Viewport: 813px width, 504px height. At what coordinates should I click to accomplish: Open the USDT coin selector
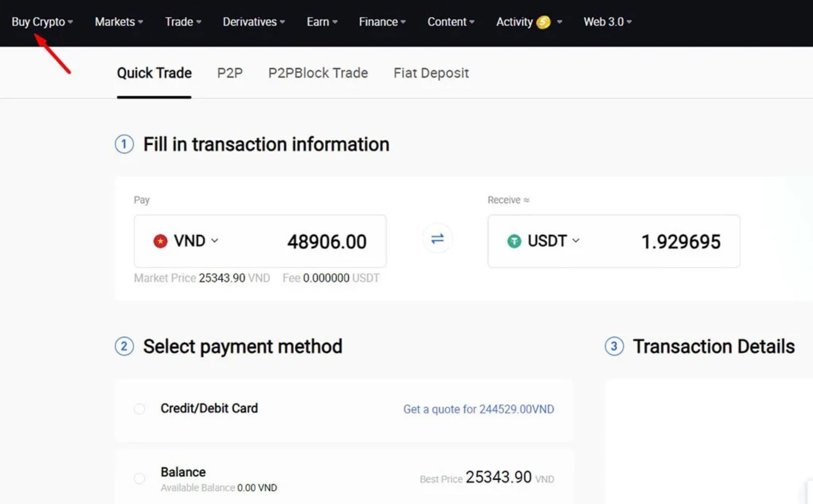(x=543, y=241)
